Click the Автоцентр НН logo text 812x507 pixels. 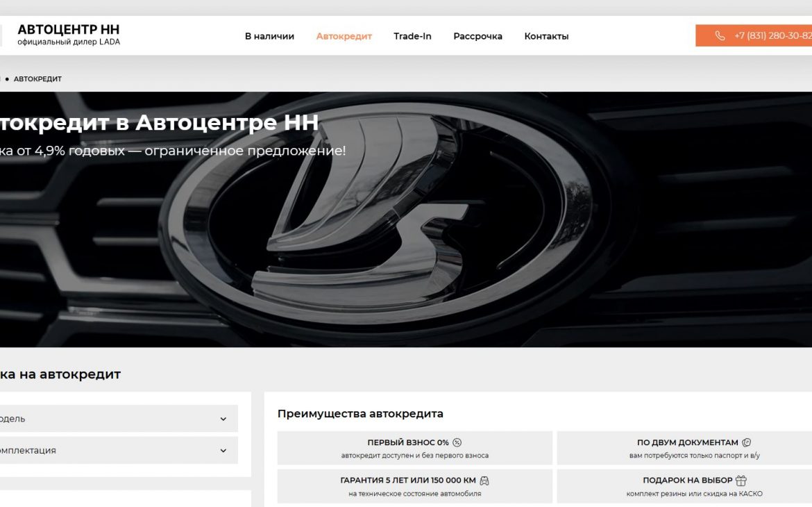point(68,30)
